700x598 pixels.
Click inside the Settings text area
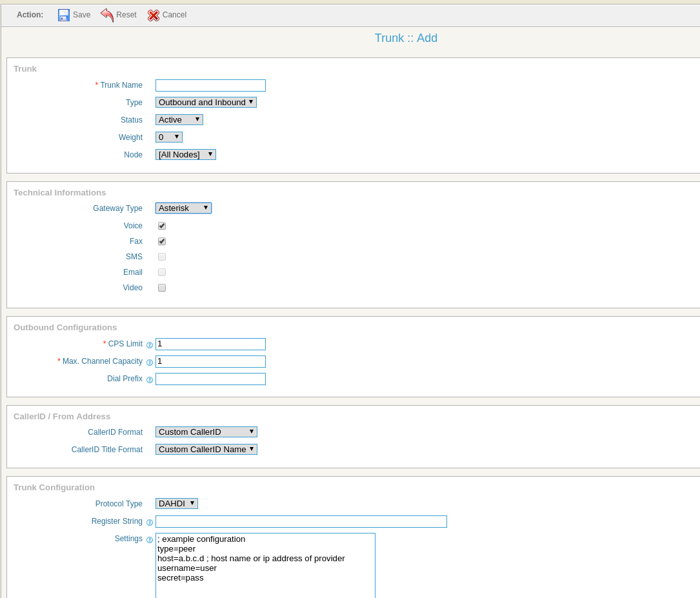(266, 565)
